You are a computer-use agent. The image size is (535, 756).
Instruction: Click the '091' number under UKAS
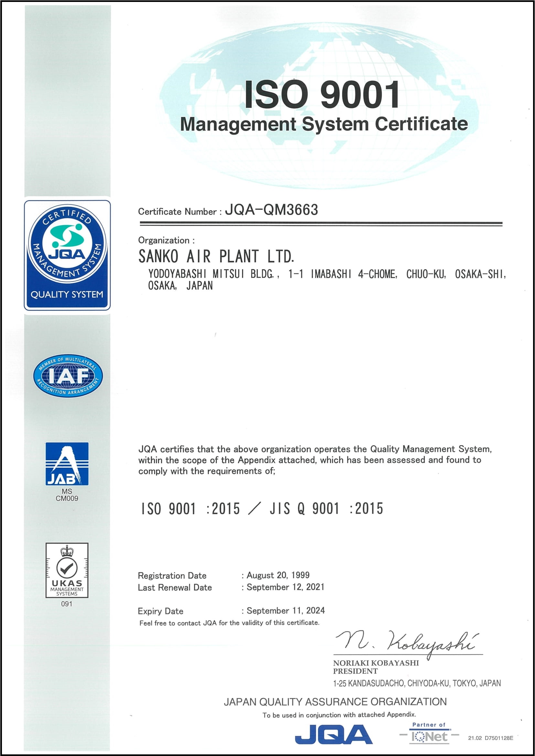point(67,604)
